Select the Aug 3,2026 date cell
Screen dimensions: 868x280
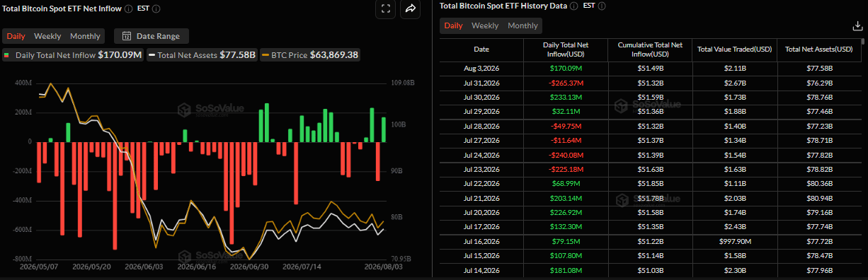tap(481, 69)
